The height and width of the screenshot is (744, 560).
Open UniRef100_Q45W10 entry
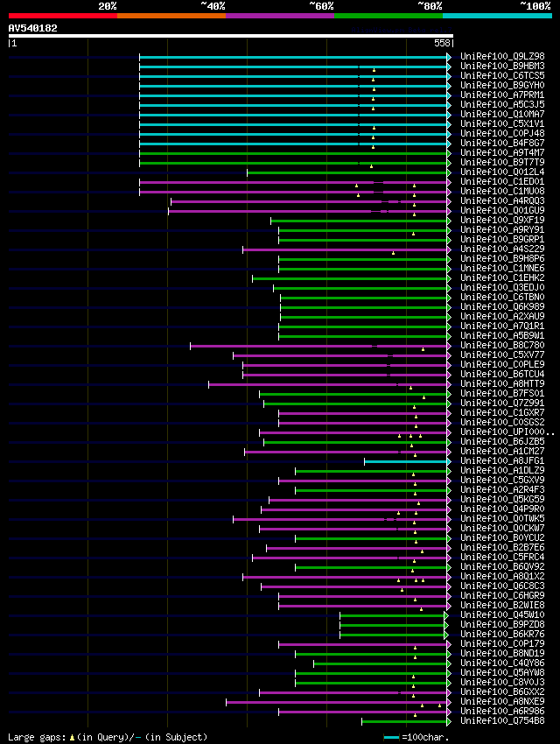click(x=502, y=615)
